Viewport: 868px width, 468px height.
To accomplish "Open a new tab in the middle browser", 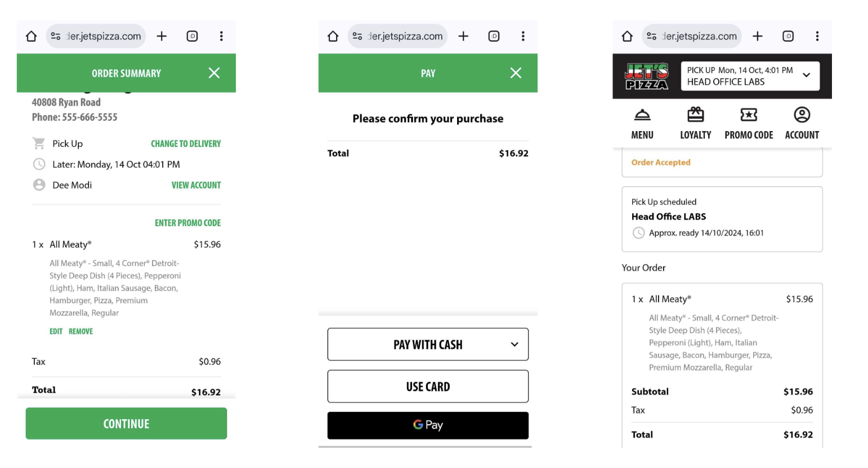I will [463, 36].
